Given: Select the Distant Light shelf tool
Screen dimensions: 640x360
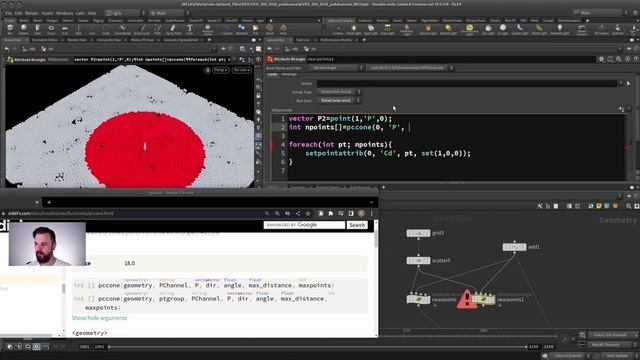Looking at the screenshot, I should [448, 29].
